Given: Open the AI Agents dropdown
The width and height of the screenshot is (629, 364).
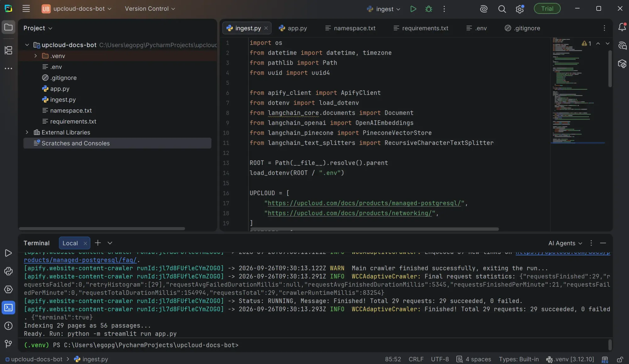Looking at the screenshot, I should [x=565, y=243].
